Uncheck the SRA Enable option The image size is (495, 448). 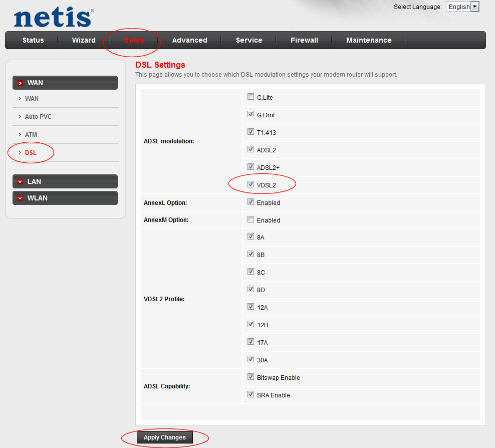coord(251,394)
